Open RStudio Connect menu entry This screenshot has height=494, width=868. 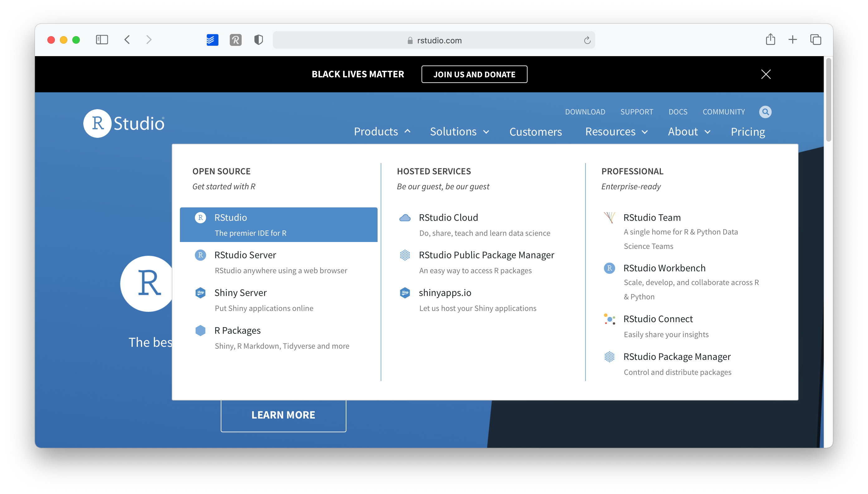point(687,326)
